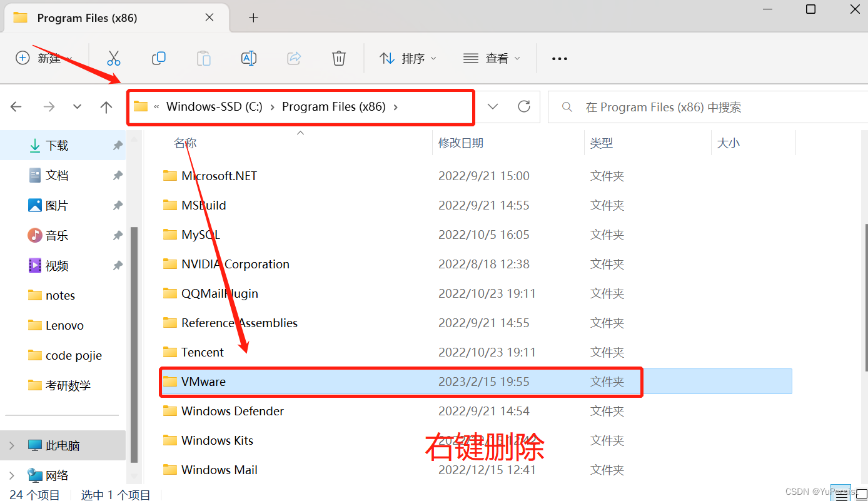Open the three-dot more options menu

coord(560,59)
